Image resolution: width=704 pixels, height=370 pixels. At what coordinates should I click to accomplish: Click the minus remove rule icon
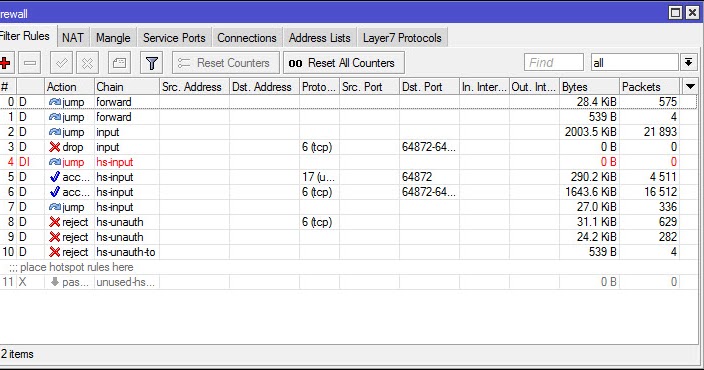click(30, 63)
